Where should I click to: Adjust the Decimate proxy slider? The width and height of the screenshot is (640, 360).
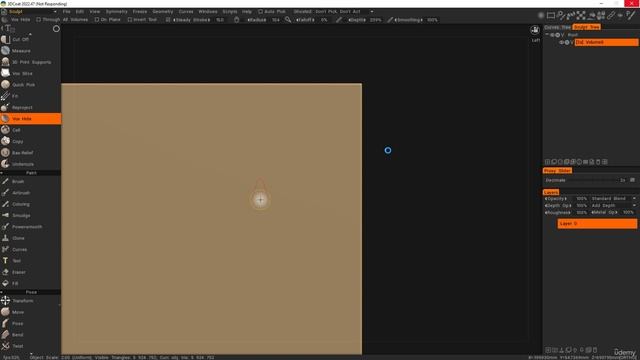[x=586, y=180]
